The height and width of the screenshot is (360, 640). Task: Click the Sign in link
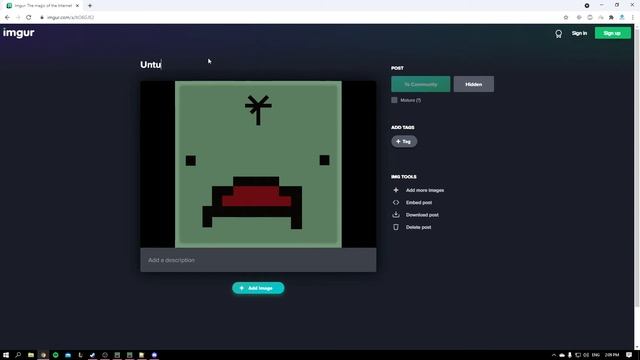[579, 33]
